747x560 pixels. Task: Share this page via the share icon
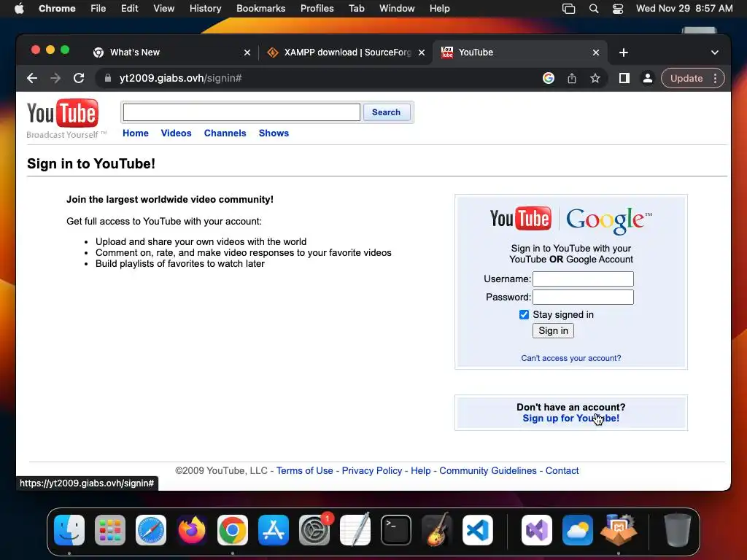click(x=572, y=78)
